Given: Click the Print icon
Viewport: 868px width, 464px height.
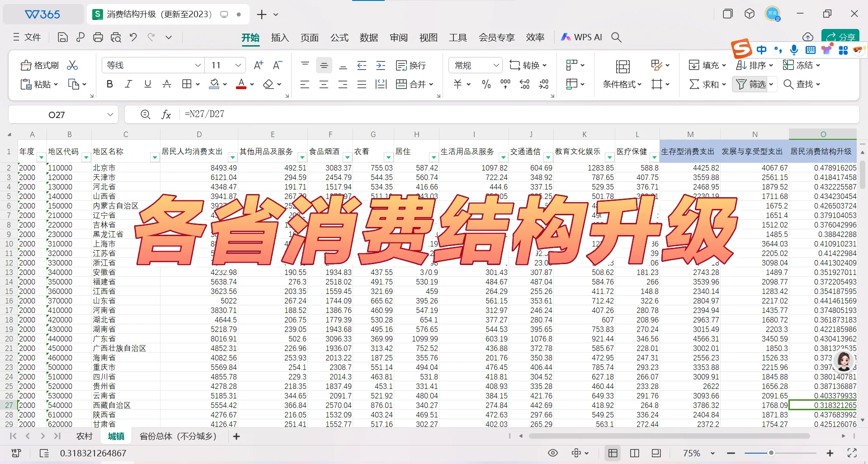Looking at the screenshot, I should tap(98, 38).
